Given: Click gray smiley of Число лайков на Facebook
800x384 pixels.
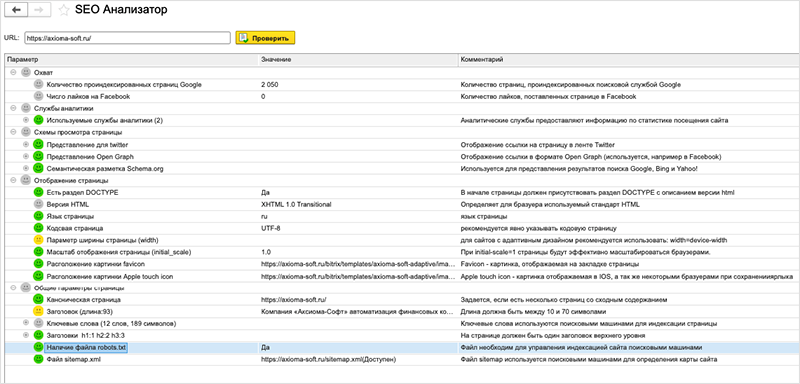Looking at the screenshot, I should tap(38, 96).
